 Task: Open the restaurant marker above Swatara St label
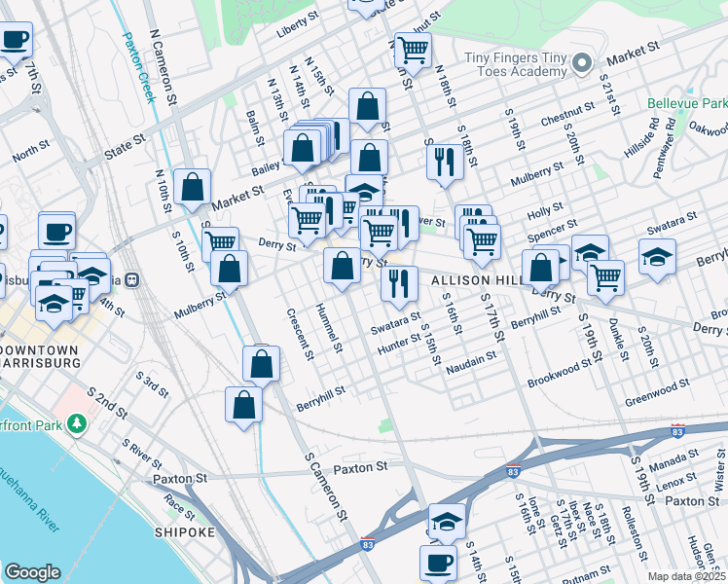pyautogui.click(x=399, y=286)
